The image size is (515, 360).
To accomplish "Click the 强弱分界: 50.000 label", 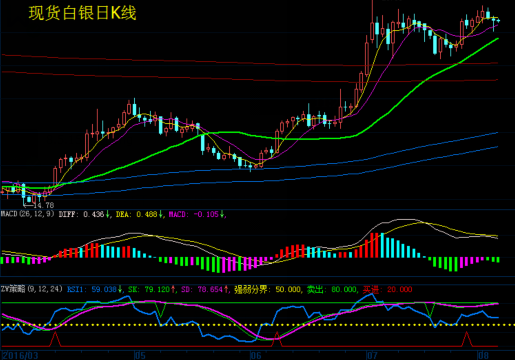I will pos(267,289).
